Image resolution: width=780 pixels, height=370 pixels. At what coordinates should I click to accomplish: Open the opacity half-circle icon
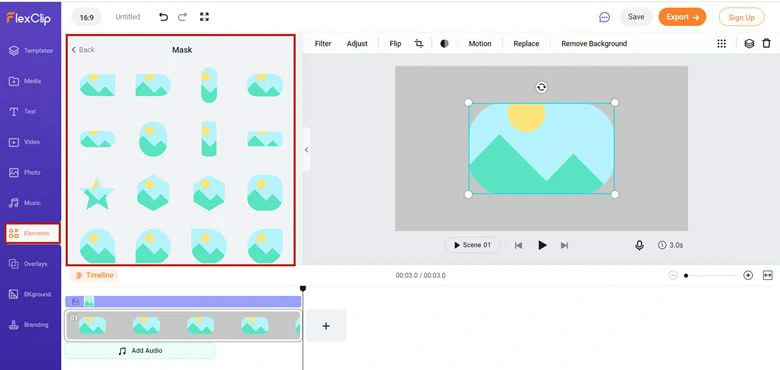point(444,44)
